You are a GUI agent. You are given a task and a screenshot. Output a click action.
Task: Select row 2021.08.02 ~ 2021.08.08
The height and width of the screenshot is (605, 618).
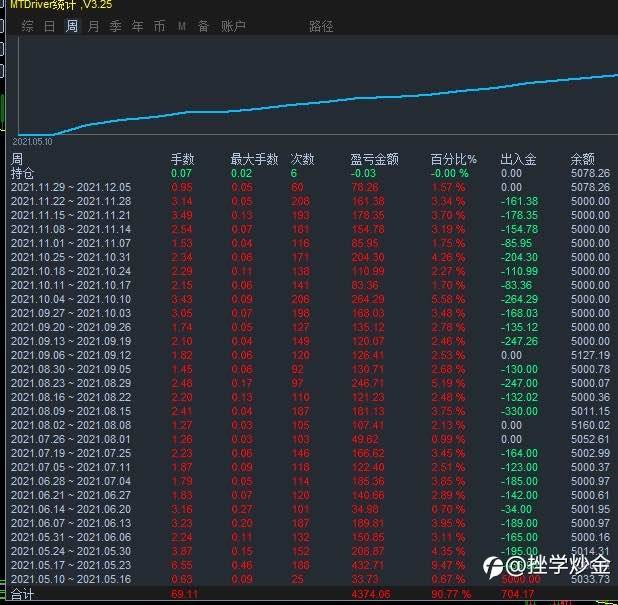(310, 425)
